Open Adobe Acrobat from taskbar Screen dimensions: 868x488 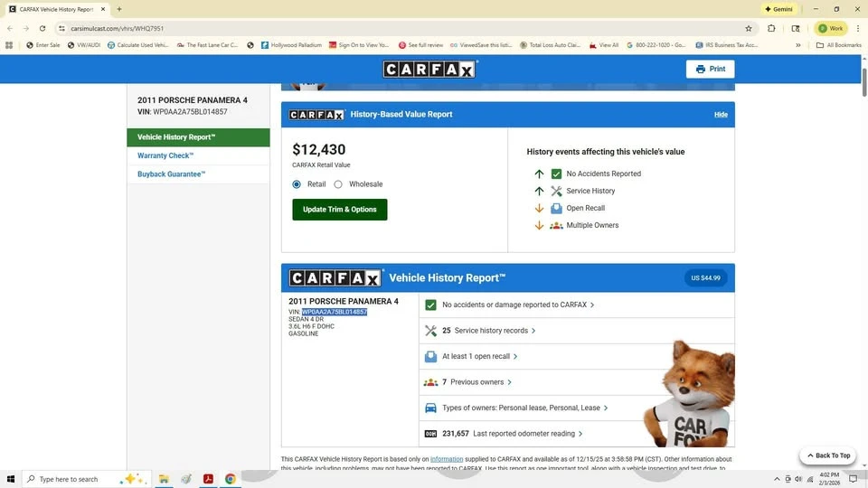point(208,479)
